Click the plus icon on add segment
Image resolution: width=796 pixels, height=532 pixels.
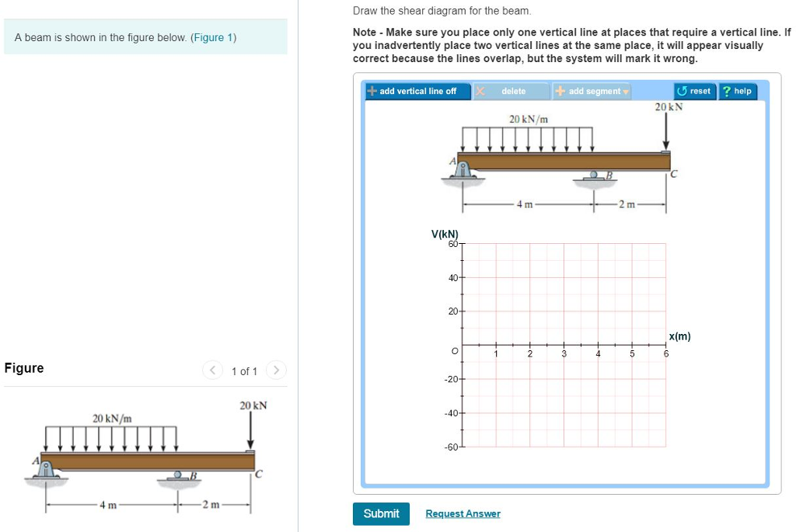coord(561,92)
